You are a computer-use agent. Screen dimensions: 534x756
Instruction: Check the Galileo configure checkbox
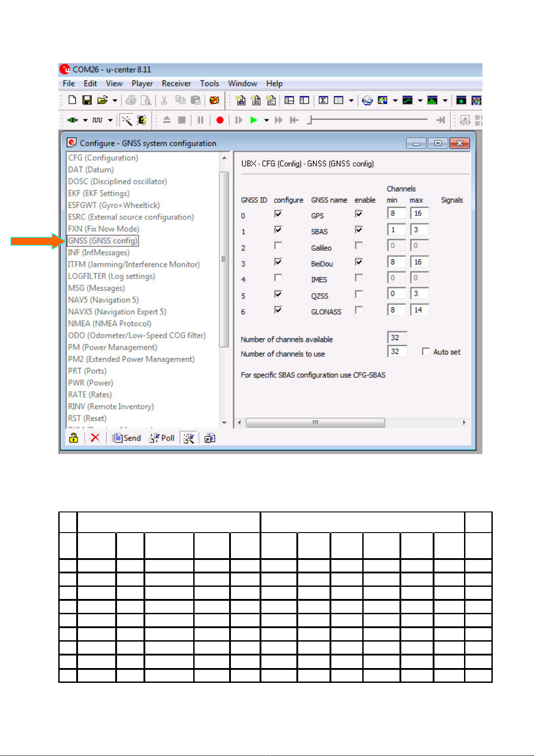tap(278, 246)
